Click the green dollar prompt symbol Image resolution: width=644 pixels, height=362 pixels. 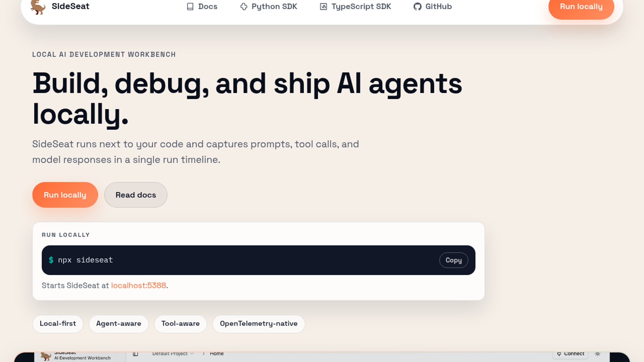(x=51, y=260)
